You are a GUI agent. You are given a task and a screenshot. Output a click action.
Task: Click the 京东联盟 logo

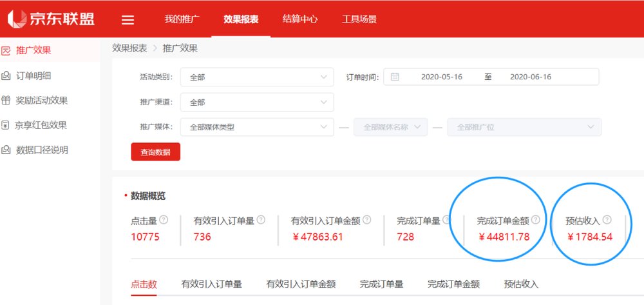51,19
